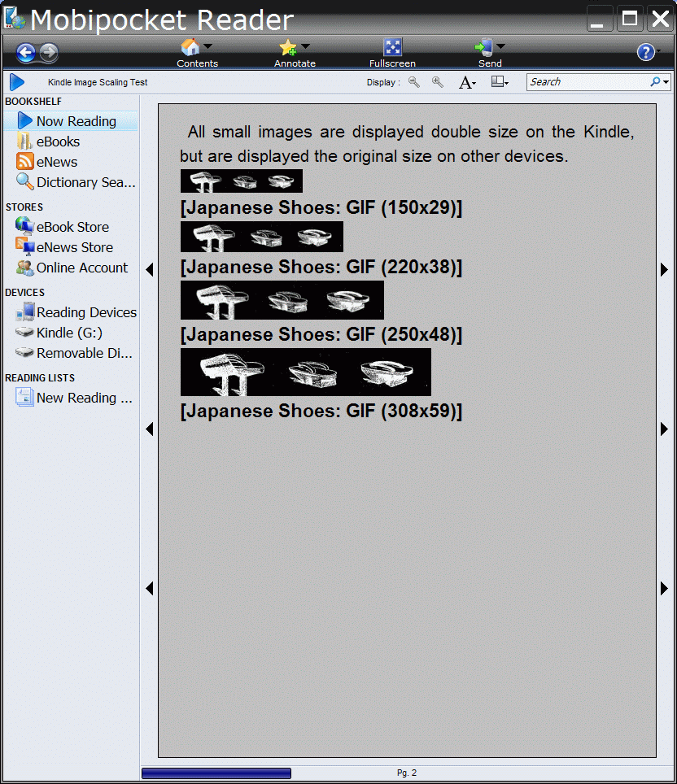Open the eNews Store
Image resolution: width=677 pixels, height=784 pixels.
(75, 247)
